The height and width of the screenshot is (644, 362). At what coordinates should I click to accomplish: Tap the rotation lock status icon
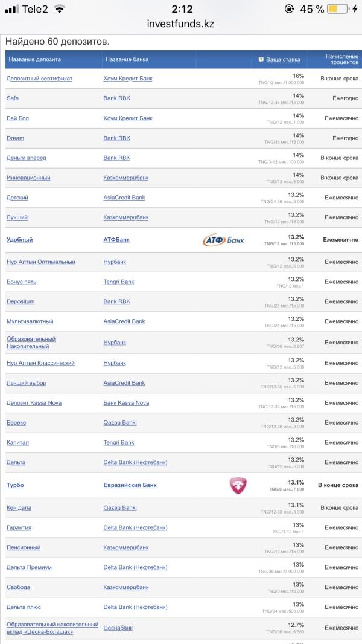pos(290,9)
